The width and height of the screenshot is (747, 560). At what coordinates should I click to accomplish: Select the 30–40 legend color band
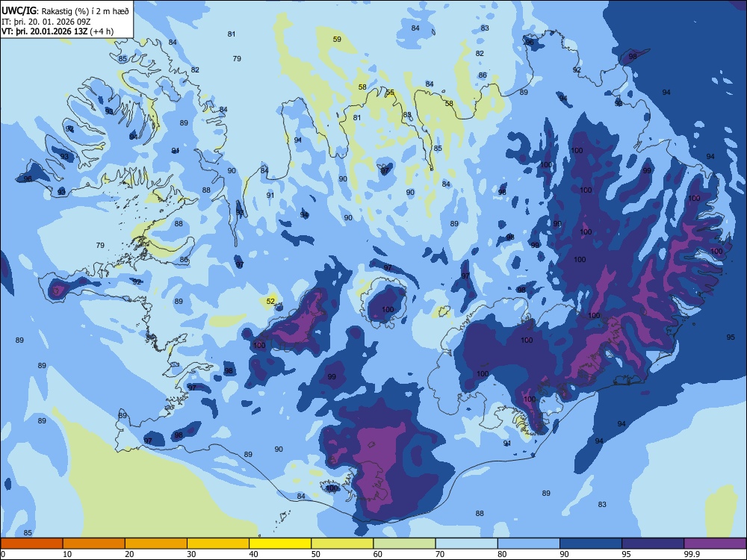tap(218, 544)
